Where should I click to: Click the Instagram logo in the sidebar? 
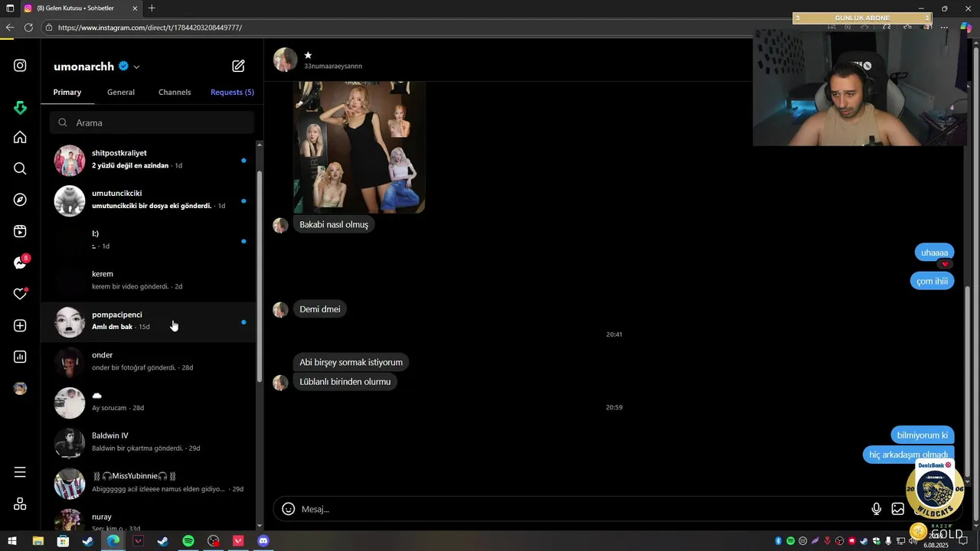tap(20, 66)
